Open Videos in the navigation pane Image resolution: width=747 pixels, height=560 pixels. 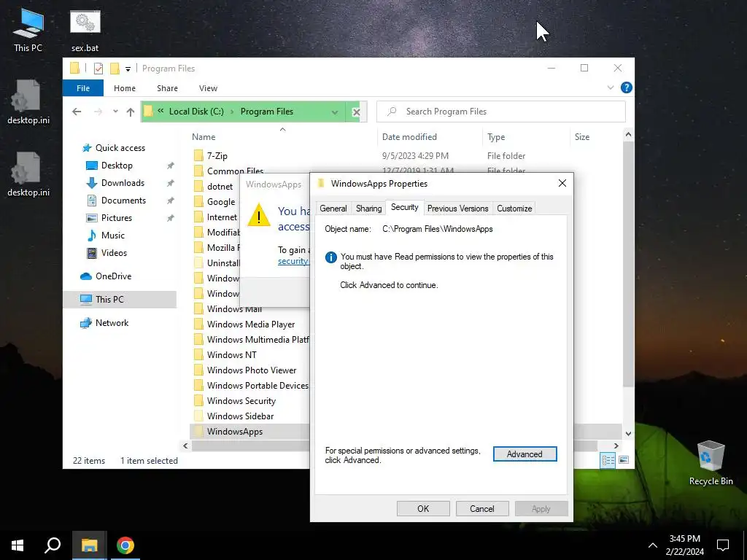(114, 253)
